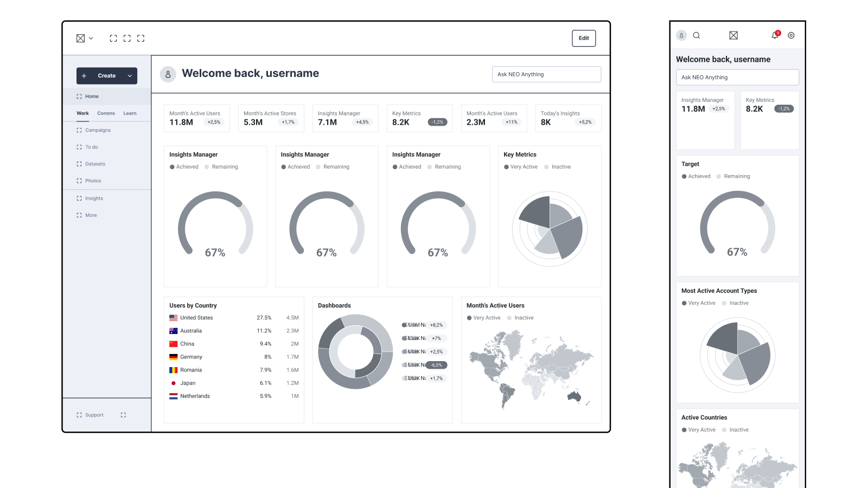The width and height of the screenshot is (868, 488).
Task: Click the desktop Key Metrics radial pie chart
Action: click(550, 229)
